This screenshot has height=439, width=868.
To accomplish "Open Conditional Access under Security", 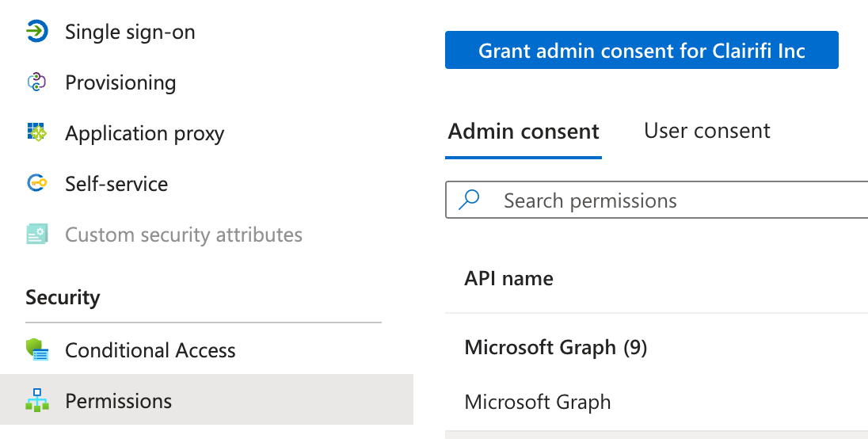I will point(150,350).
